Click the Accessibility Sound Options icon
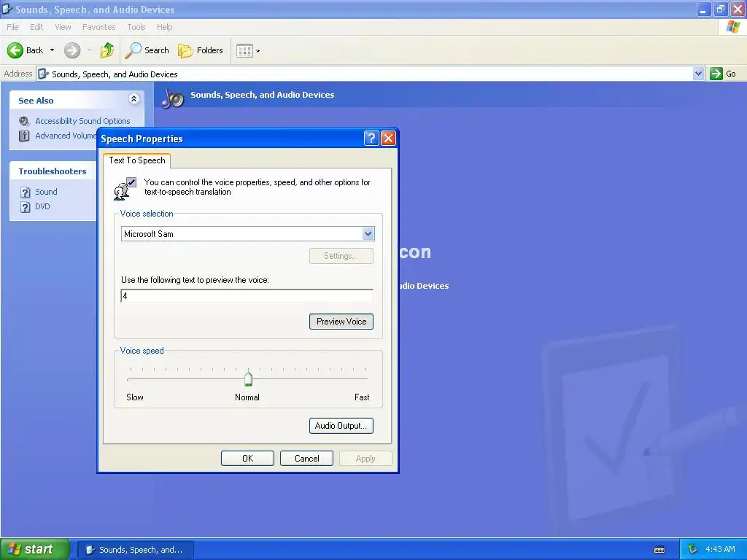 pyautogui.click(x=24, y=121)
